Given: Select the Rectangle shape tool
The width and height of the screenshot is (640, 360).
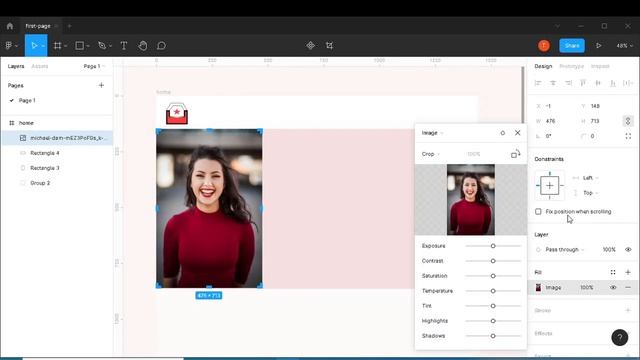Looking at the screenshot, I should (x=80, y=46).
